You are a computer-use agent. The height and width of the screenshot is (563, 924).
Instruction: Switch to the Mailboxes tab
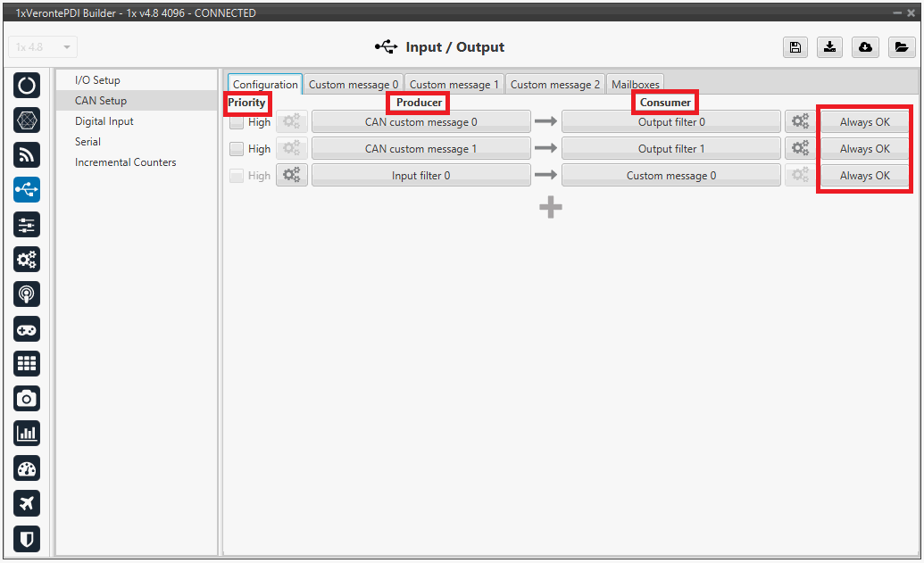coord(635,85)
